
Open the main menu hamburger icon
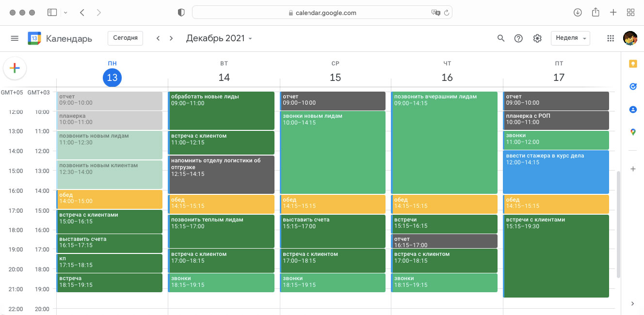15,38
